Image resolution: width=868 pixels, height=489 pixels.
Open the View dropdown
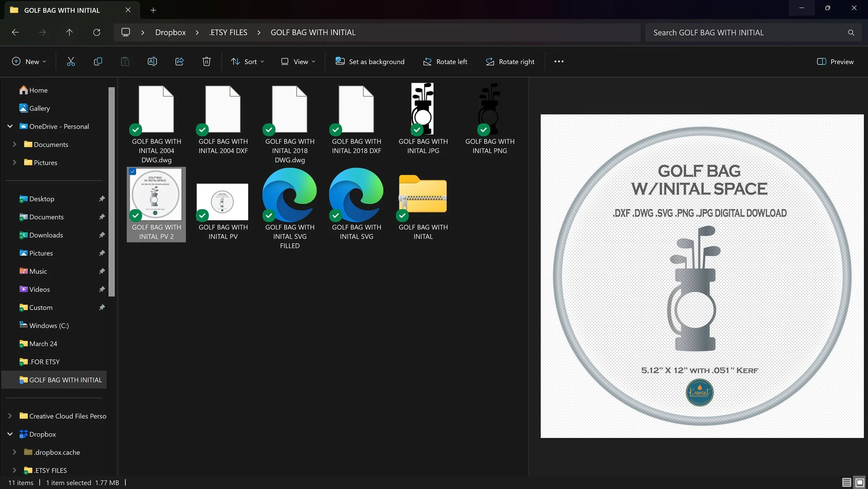pos(298,62)
